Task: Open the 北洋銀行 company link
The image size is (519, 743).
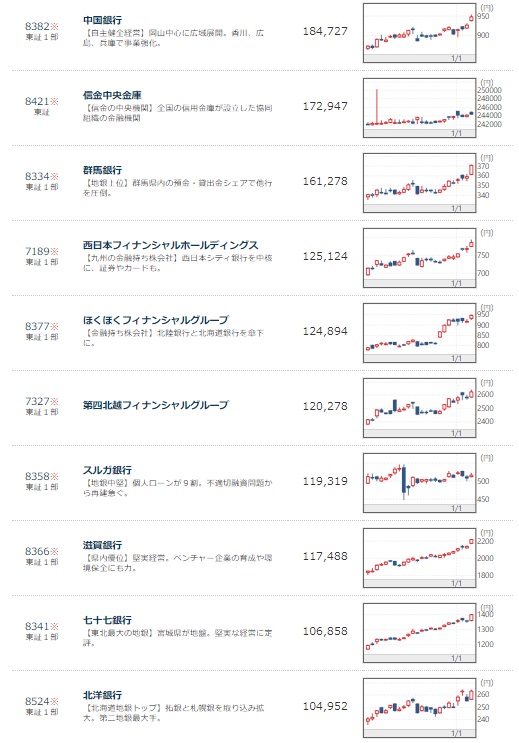Action: 102,695
